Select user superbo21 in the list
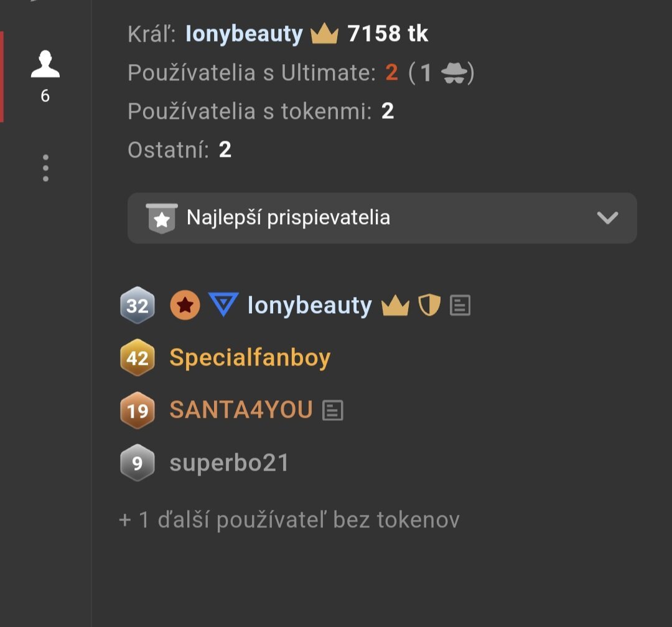672x627 pixels. point(229,463)
